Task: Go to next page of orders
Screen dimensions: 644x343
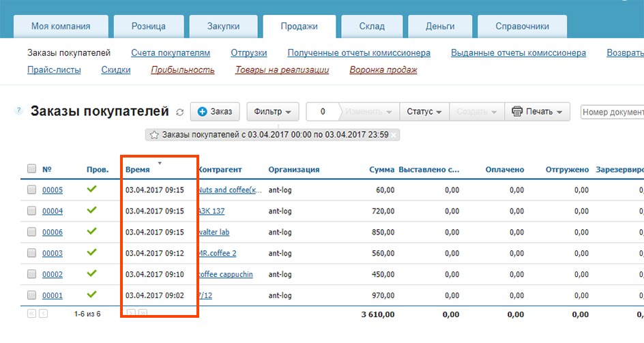Action: point(131,313)
